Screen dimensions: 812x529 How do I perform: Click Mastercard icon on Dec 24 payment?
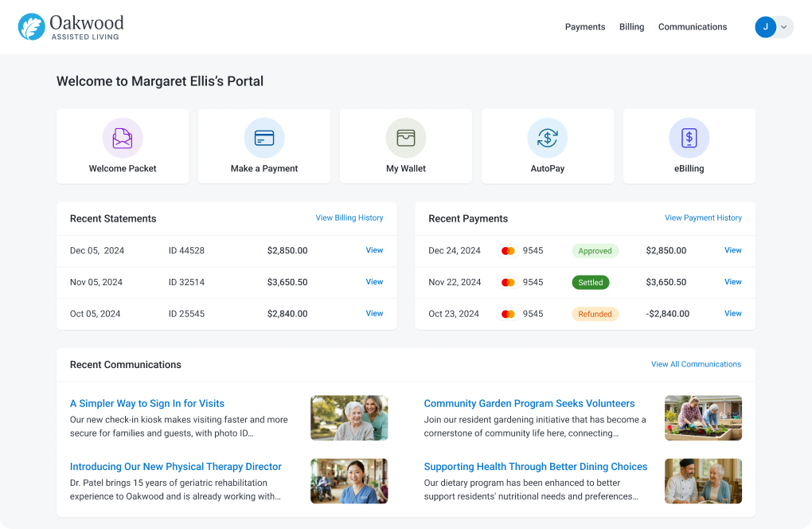click(x=508, y=251)
